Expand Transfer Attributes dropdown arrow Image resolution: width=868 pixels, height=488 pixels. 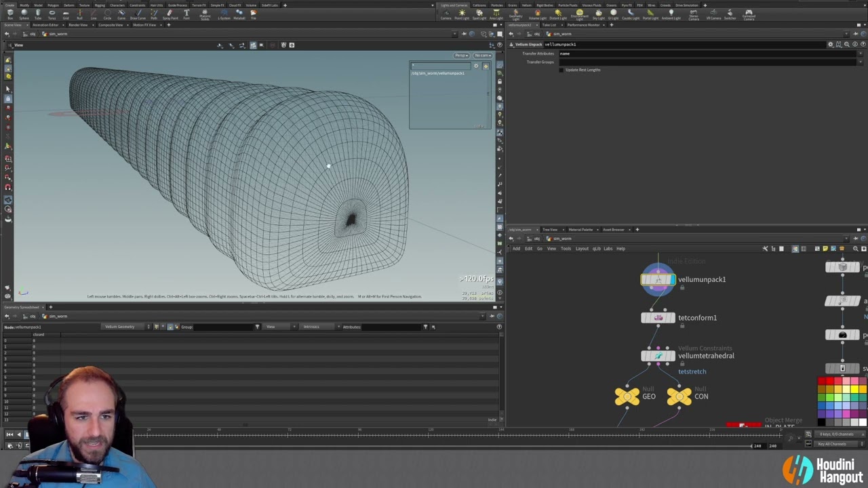click(x=861, y=54)
